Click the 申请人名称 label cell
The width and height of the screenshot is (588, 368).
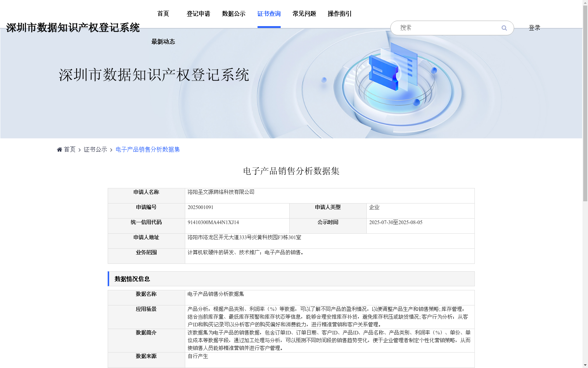pyautogui.click(x=146, y=196)
